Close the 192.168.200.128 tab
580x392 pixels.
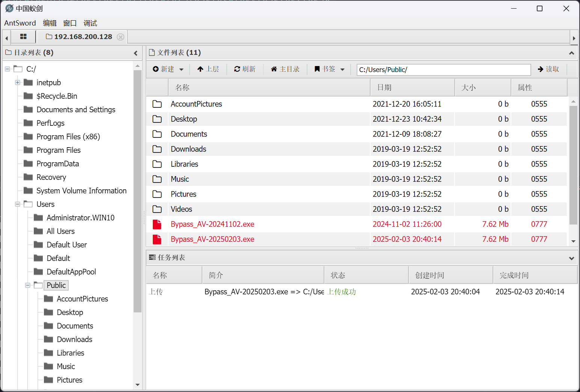121,37
